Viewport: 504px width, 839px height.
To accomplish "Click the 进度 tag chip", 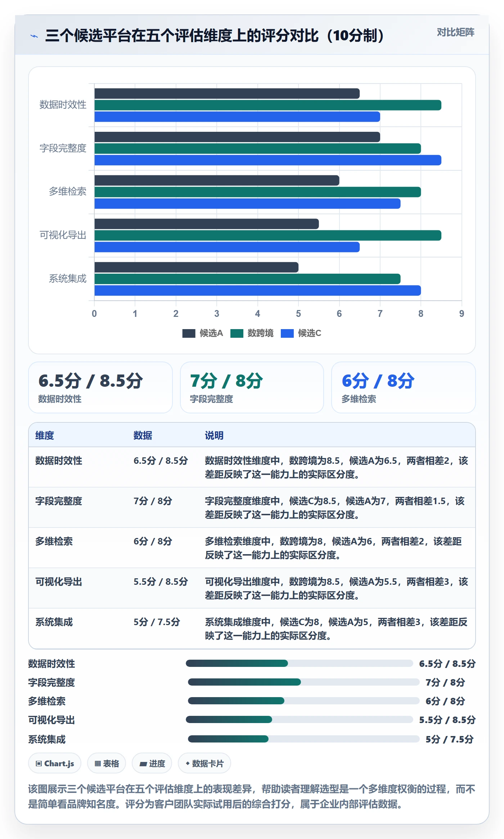I will 152,763.
